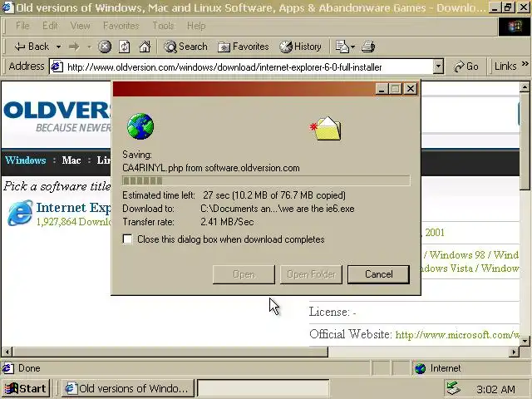Click the download progress bar
Screen dimensions: 532x399
pyautogui.click(x=266, y=180)
